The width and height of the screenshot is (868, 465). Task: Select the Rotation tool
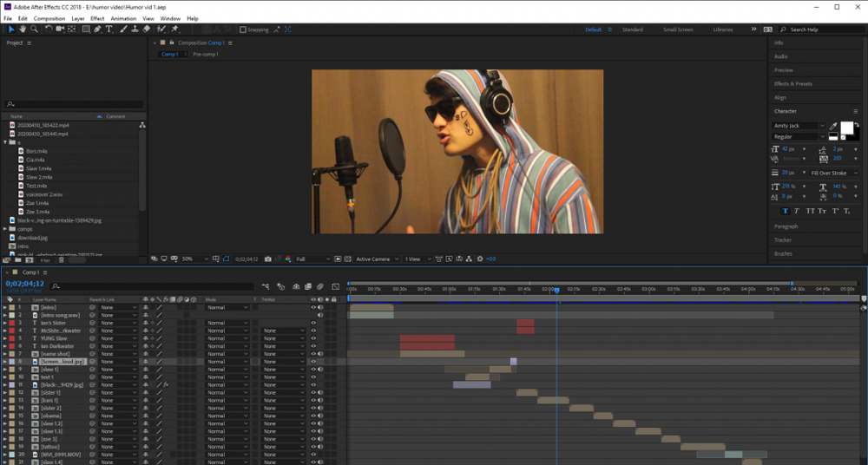point(49,29)
